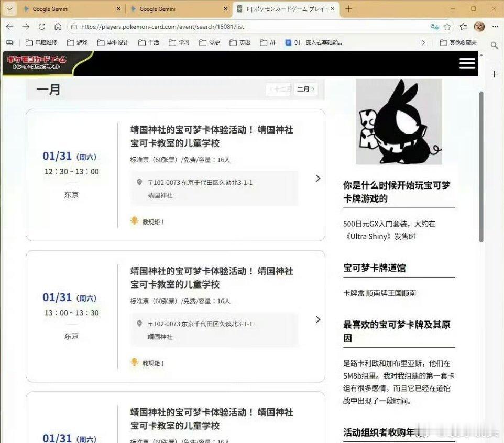Open the 党史 bookmark folder
This screenshot has height=443, width=504.
[x=210, y=42]
